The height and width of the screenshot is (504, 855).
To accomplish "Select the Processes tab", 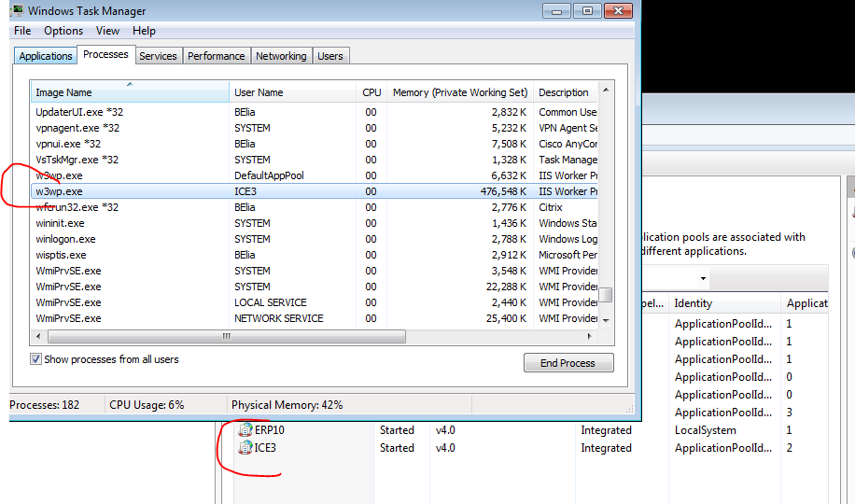I will 105,54.
